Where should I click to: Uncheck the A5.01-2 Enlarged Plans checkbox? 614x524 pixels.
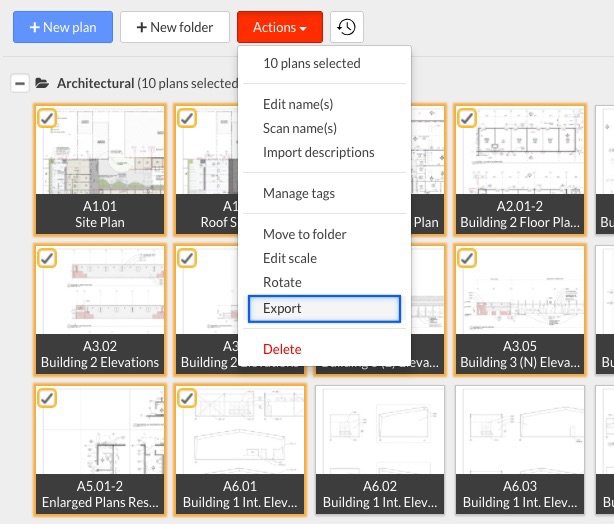[x=47, y=398]
